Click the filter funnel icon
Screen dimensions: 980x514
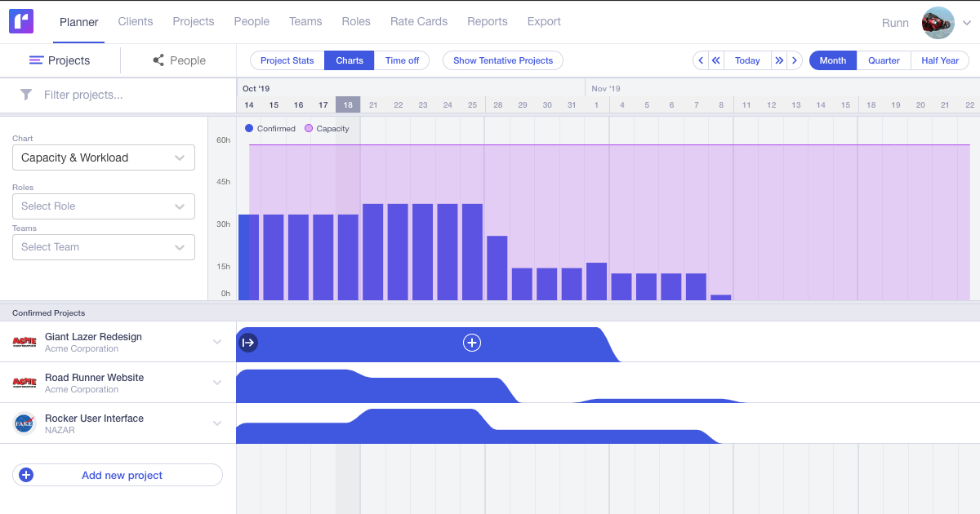click(x=26, y=95)
